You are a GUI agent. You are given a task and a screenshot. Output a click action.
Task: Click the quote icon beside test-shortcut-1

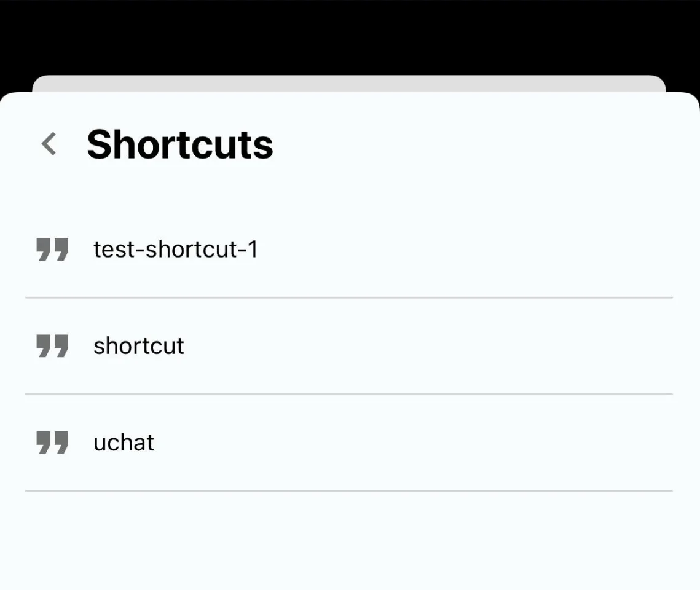(52, 249)
